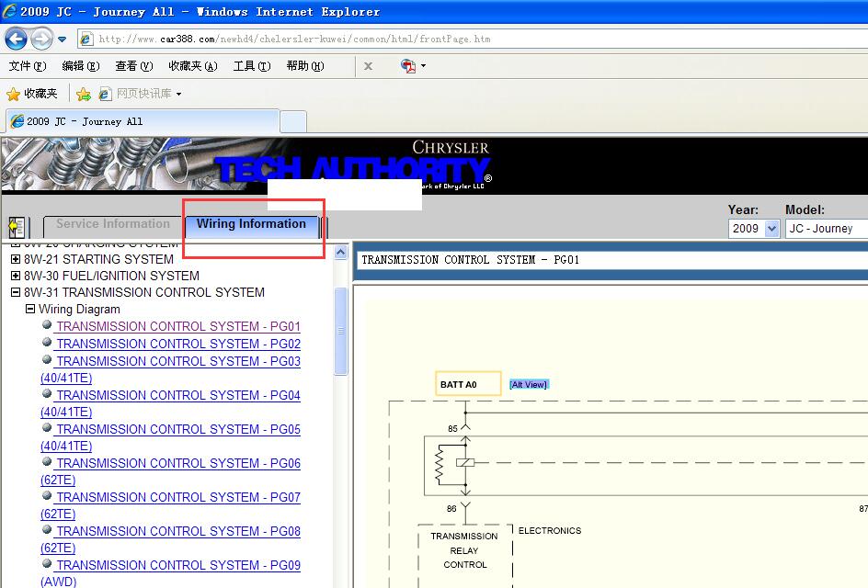Open TRANSMISSION CONTROL SYSTEM - PG01 link

(178, 326)
